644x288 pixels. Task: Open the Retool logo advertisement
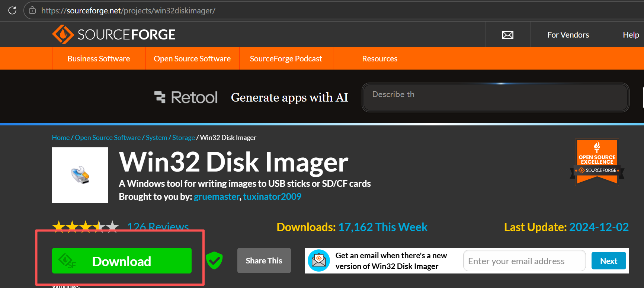click(x=186, y=97)
